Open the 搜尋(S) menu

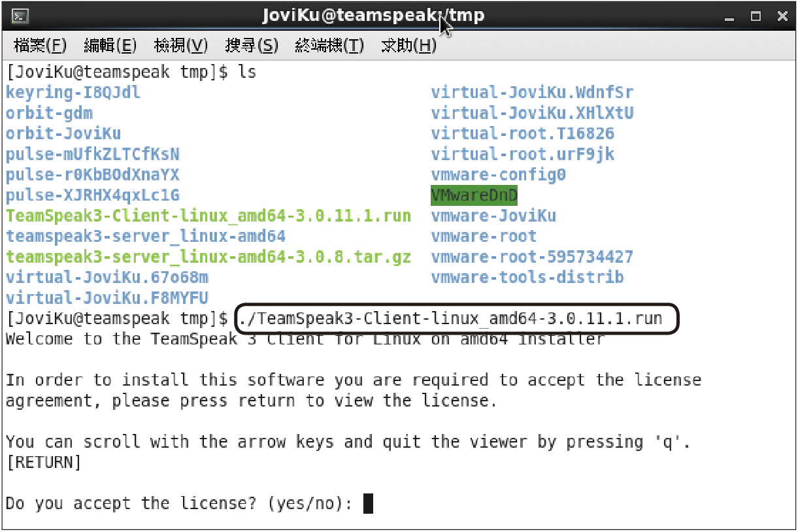pyautogui.click(x=252, y=46)
